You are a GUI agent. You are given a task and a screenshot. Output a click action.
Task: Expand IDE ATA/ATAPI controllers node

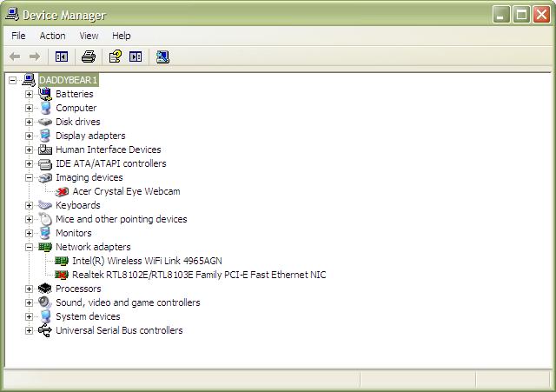click(x=29, y=163)
